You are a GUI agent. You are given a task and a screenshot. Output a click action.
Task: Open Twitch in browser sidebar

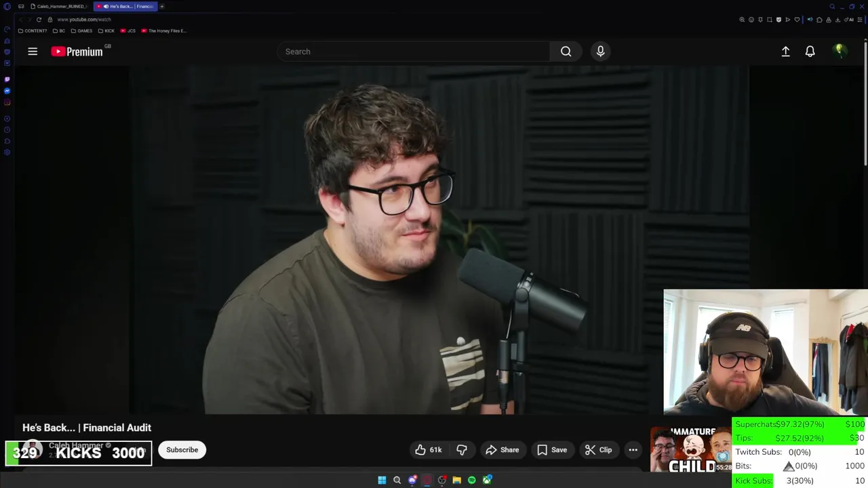7,79
